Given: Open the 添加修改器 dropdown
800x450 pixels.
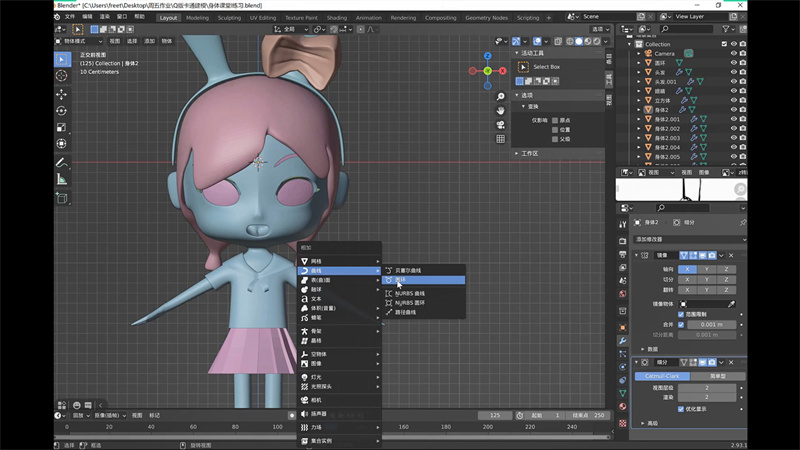Looking at the screenshot, I should [x=689, y=239].
